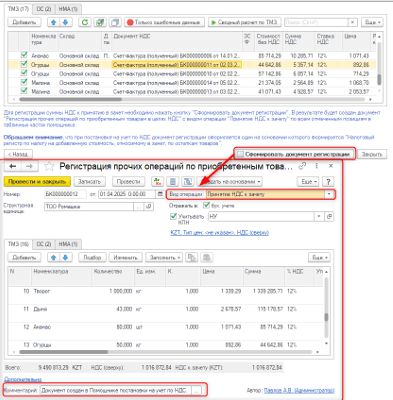Click the greyed paste rows icon in table toolbar
The image size is (393, 400).
click(x=207, y=257)
